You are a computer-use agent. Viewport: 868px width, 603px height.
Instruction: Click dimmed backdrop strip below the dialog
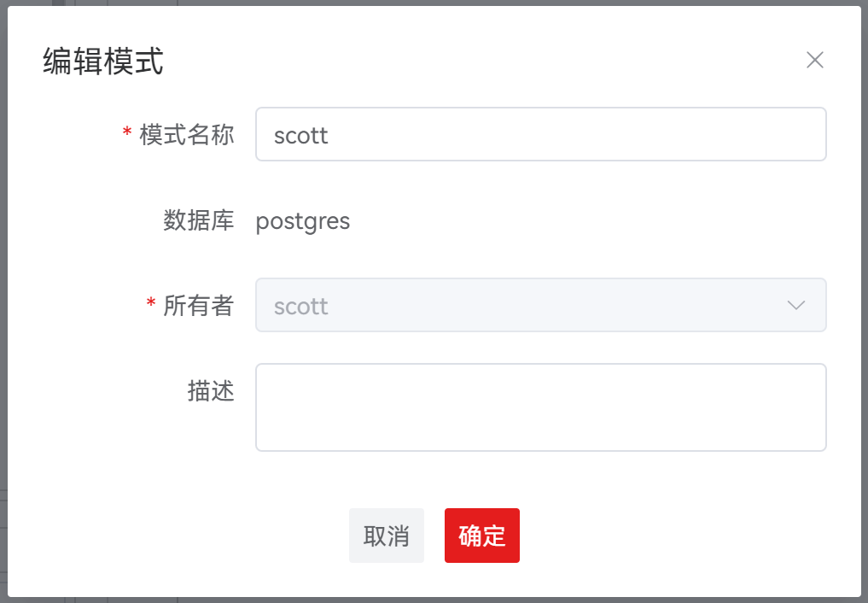[x=434, y=600]
